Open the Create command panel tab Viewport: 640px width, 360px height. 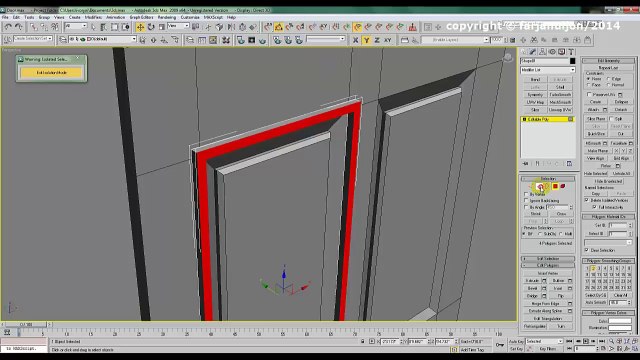(x=524, y=52)
